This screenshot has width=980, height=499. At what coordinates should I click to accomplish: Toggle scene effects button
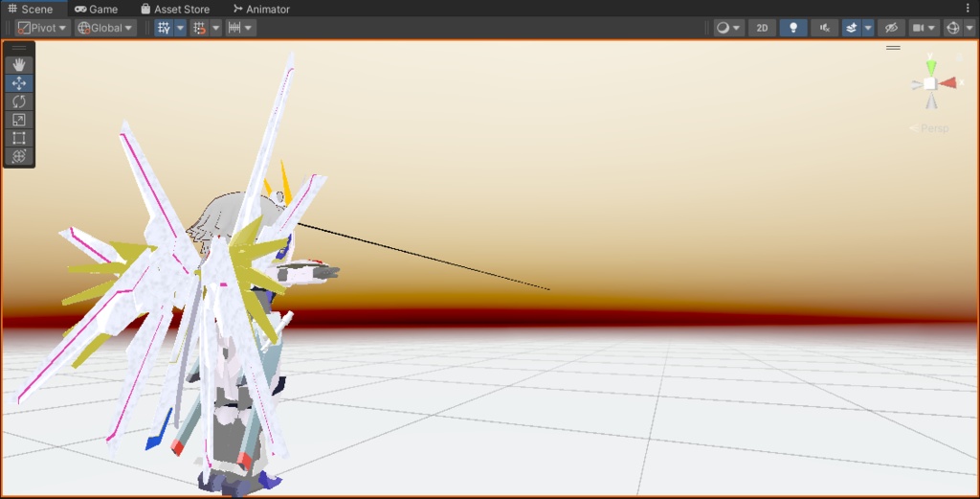click(x=851, y=28)
